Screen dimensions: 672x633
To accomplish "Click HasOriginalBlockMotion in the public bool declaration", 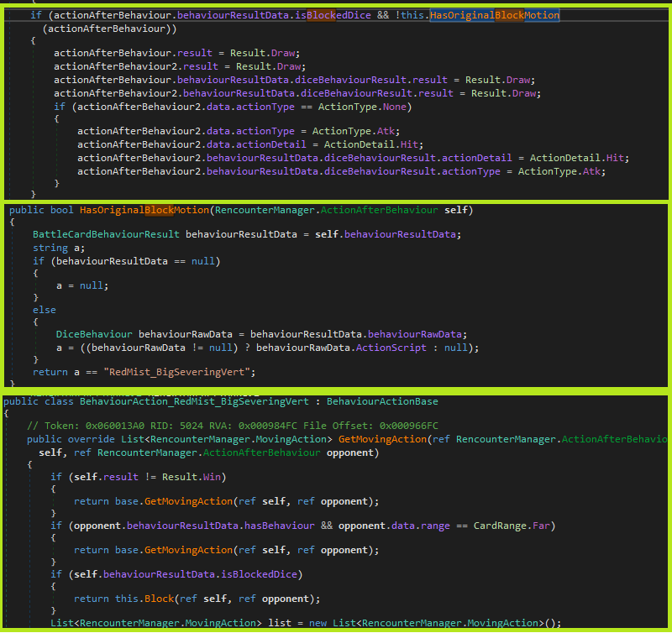I will click(x=144, y=210).
